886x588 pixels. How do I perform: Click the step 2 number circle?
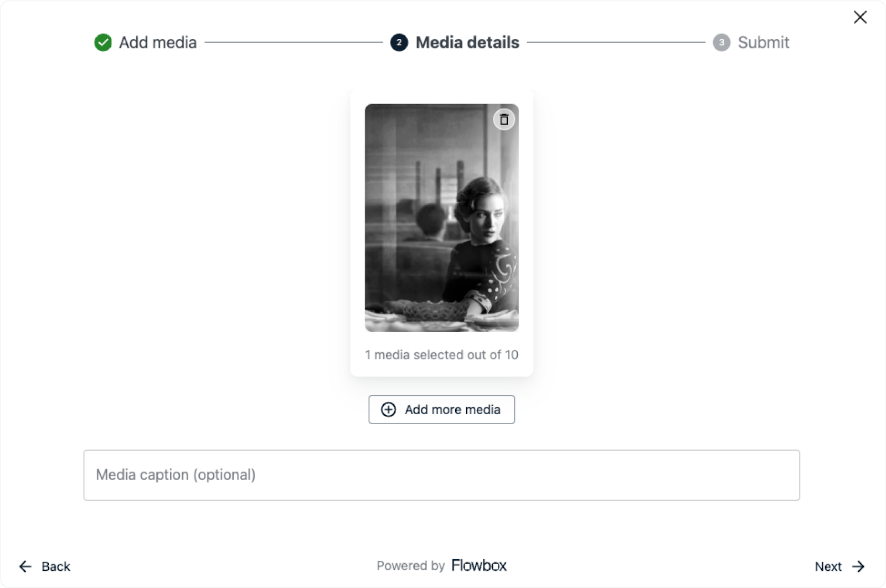399,43
